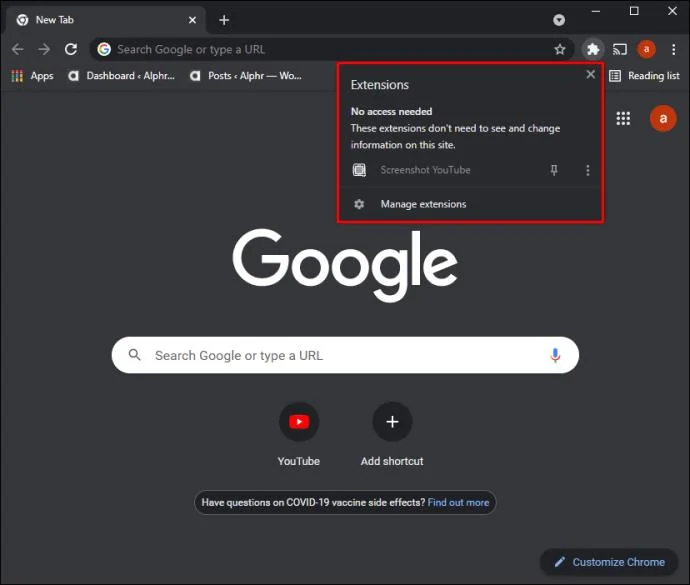
Task: Maximize the Chrome window
Action: (634, 11)
